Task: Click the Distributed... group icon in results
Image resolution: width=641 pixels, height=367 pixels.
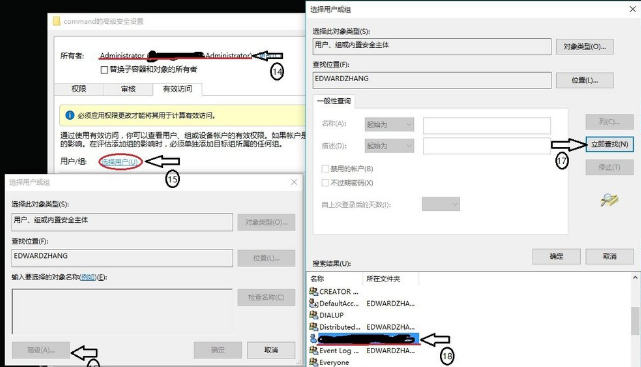Action: pos(314,327)
